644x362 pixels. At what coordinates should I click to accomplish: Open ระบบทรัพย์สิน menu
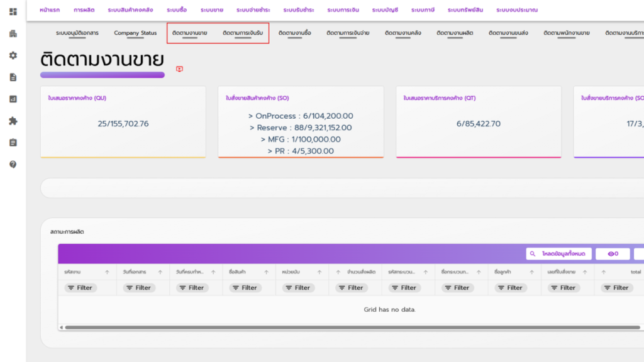[465, 10]
